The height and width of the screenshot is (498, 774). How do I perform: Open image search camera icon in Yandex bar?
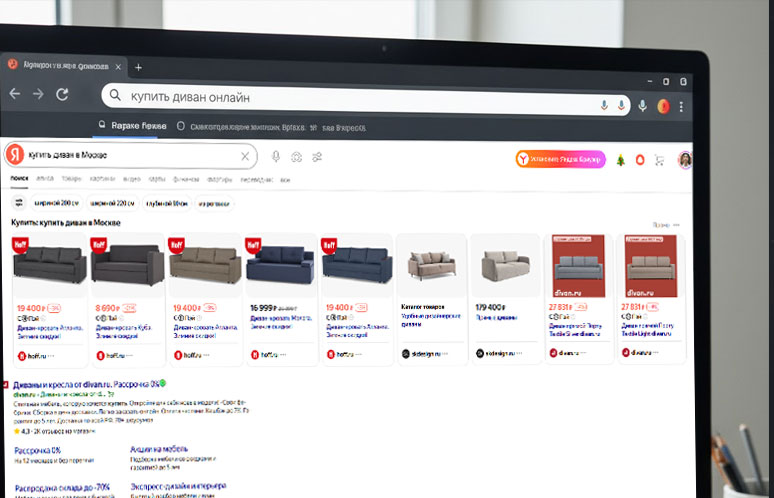tap(296, 157)
